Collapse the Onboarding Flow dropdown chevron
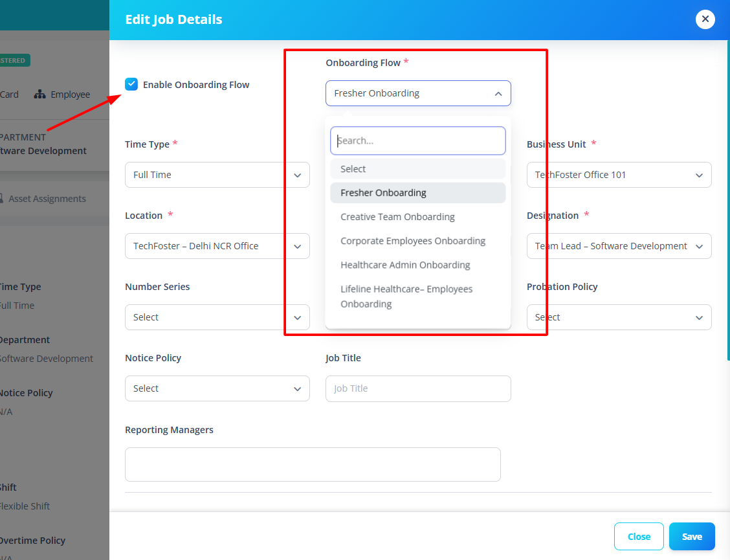 498,94
